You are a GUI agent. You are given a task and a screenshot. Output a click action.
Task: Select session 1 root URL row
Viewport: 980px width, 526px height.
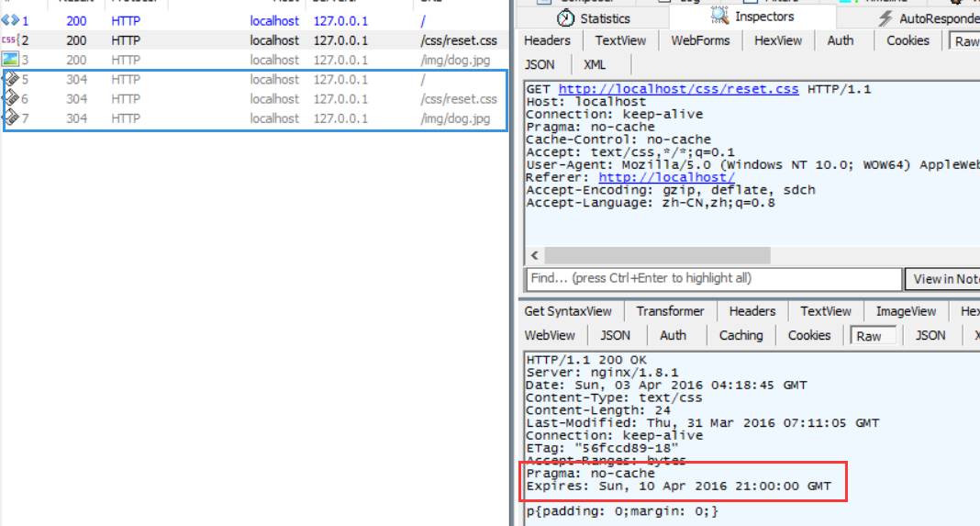(255, 20)
